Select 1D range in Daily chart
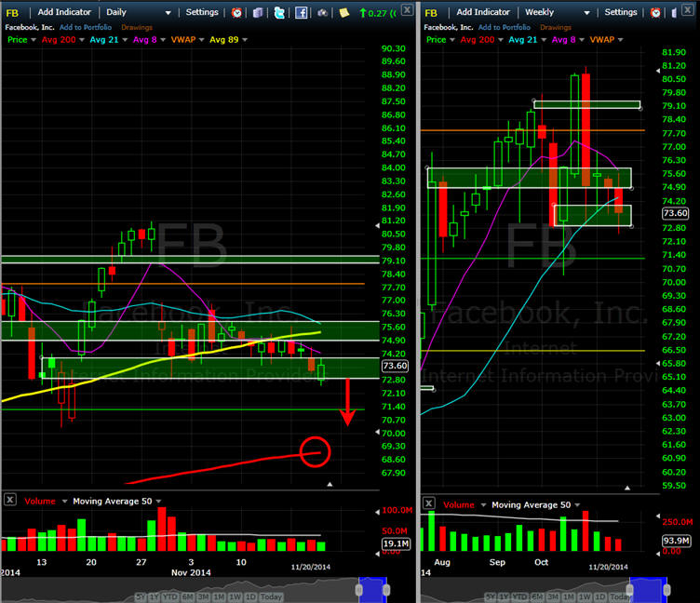The width and height of the screenshot is (700, 603). (x=250, y=596)
